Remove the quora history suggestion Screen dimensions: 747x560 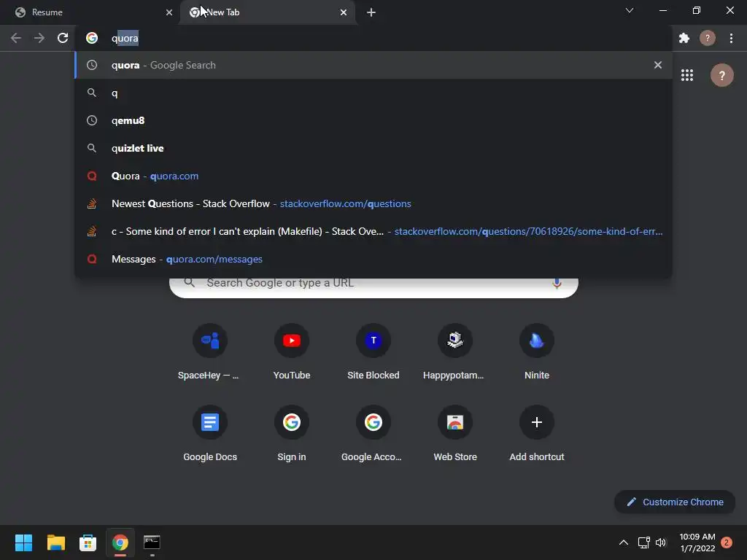point(658,65)
